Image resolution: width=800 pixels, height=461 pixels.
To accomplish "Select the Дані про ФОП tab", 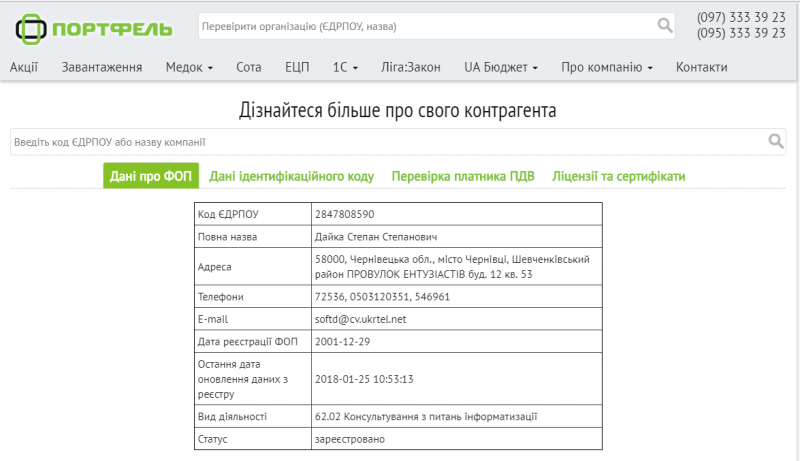I will [x=151, y=176].
